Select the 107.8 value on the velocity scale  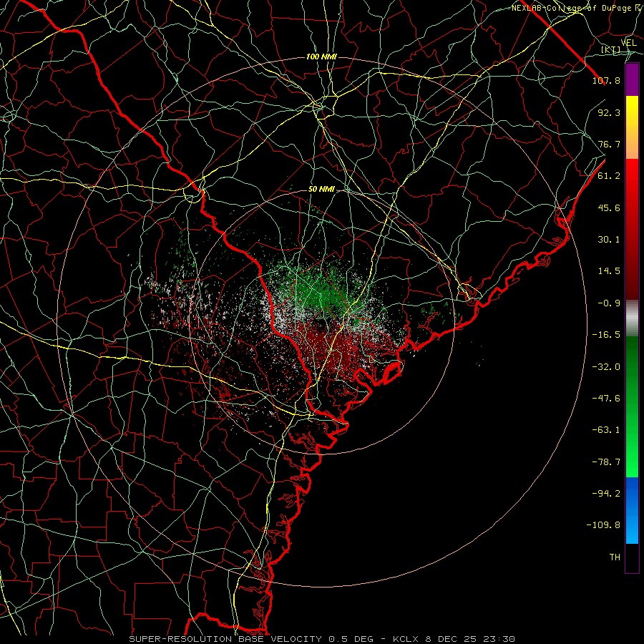point(606,80)
